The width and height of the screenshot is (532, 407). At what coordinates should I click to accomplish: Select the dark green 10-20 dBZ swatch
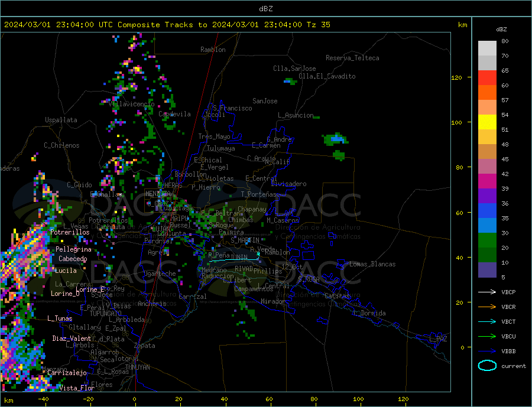point(487,255)
